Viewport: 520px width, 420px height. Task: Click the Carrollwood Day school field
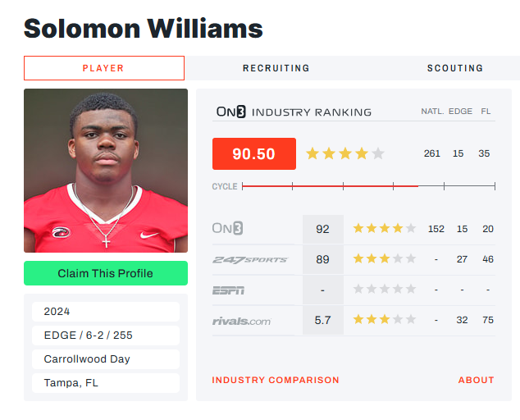pyautogui.click(x=105, y=359)
